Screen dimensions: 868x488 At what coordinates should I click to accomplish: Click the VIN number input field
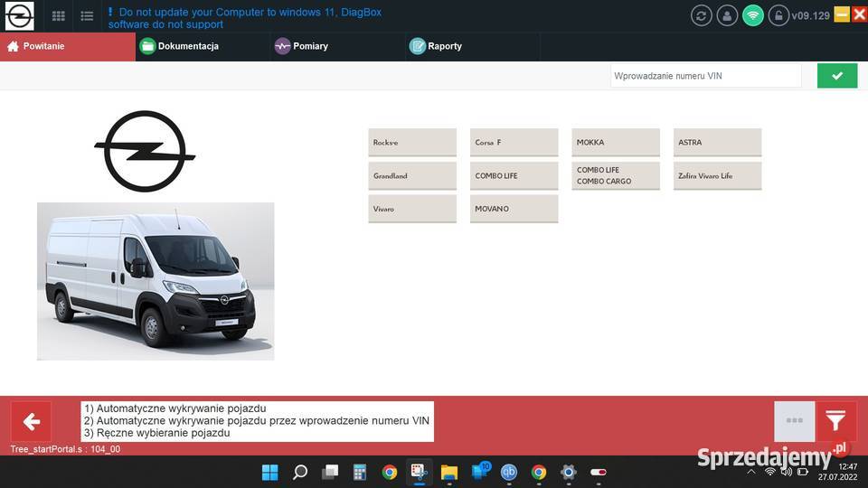pos(706,76)
